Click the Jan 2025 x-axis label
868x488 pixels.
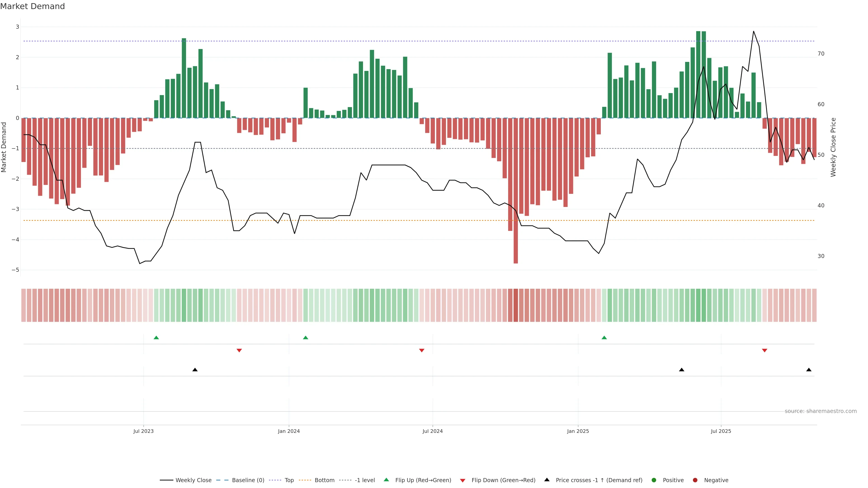(578, 432)
